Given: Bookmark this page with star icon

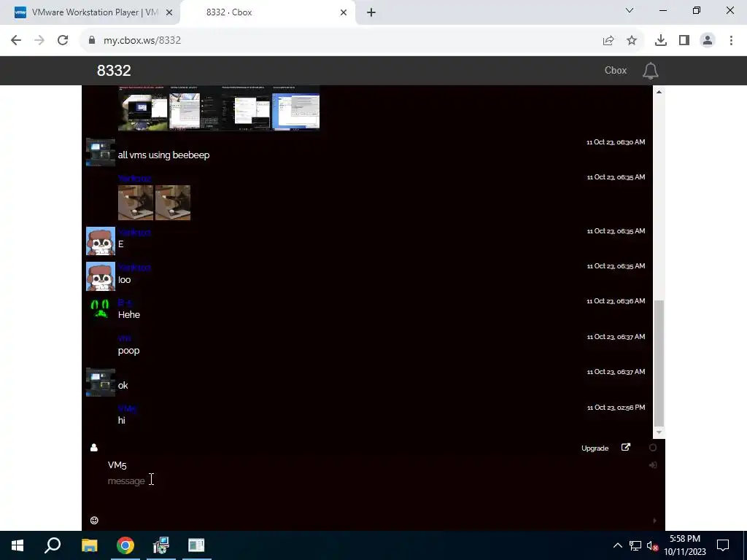Looking at the screenshot, I should click(x=632, y=41).
